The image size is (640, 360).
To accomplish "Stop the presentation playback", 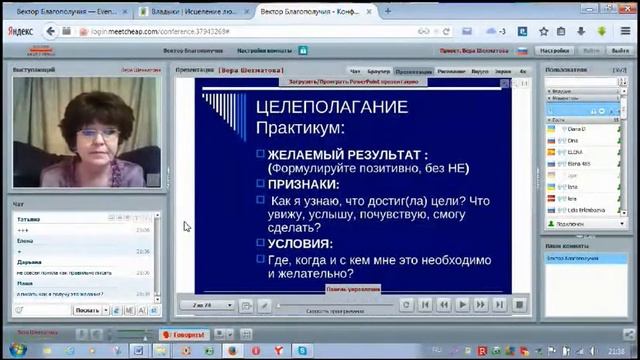I will [519, 304].
